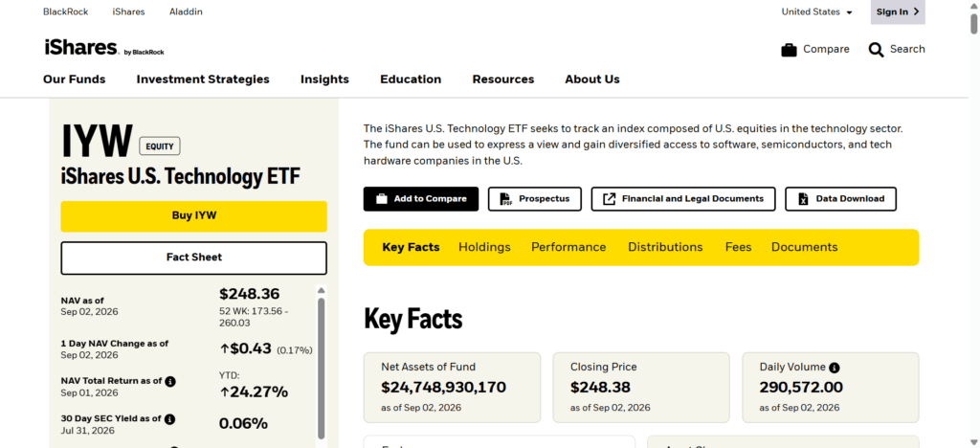This screenshot has height=448, width=980.
Task: Click the Key Facts section heading
Action: pos(413,320)
